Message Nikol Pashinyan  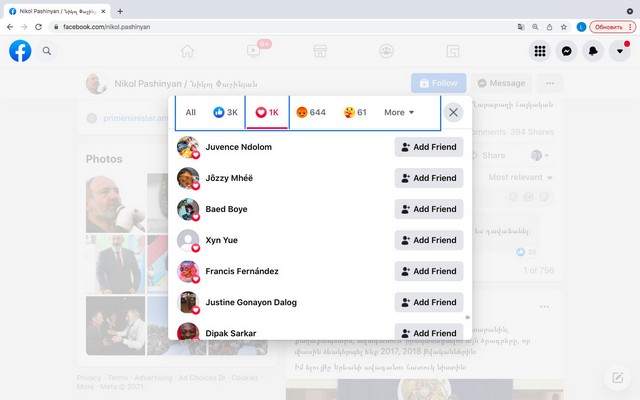(x=501, y=83)
